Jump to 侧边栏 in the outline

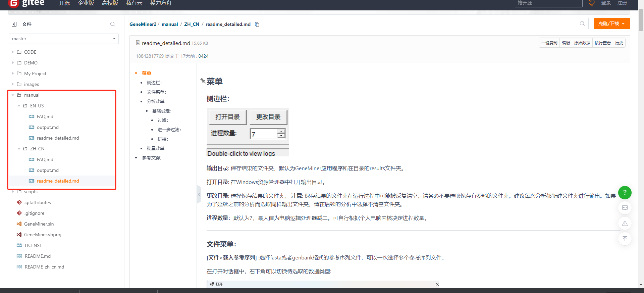154,83
